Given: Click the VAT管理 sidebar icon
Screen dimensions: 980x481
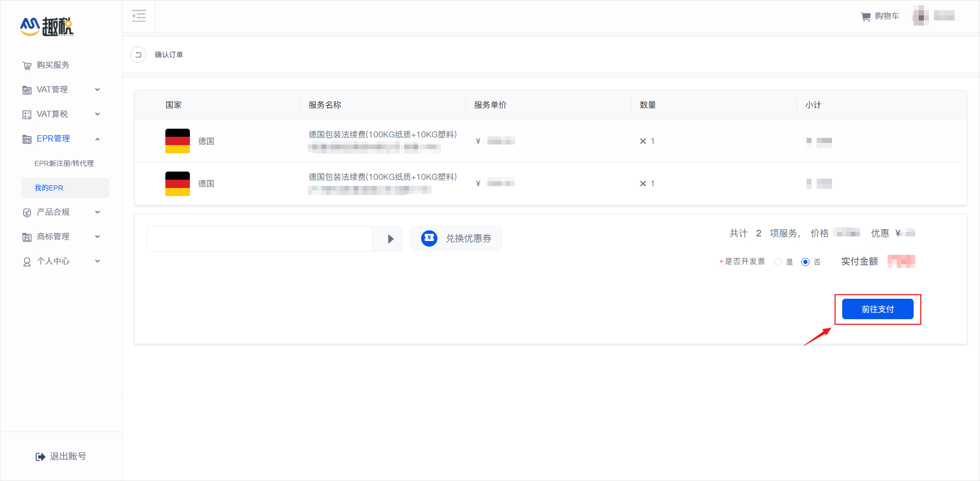Looking at the screenshot, I should point(27,89).
